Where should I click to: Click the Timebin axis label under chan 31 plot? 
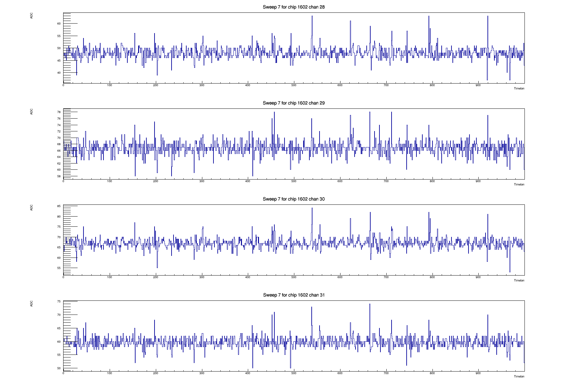point(519,376)
